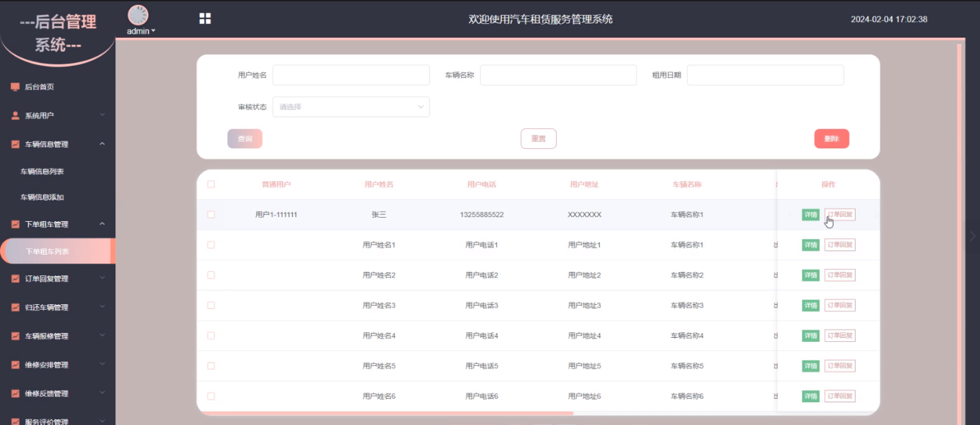Check the row for 用户姓名1
This screenshot has height=425, width=980.
click(x=211, y=244)
